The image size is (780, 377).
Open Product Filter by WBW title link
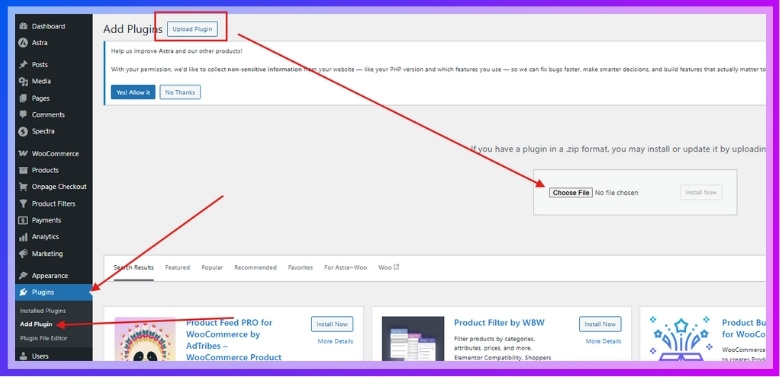pyautogui.click(x=499, y=323)
